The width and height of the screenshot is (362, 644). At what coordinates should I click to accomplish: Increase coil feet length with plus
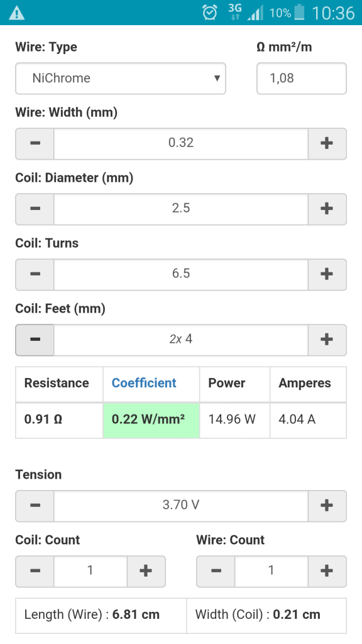327,340
